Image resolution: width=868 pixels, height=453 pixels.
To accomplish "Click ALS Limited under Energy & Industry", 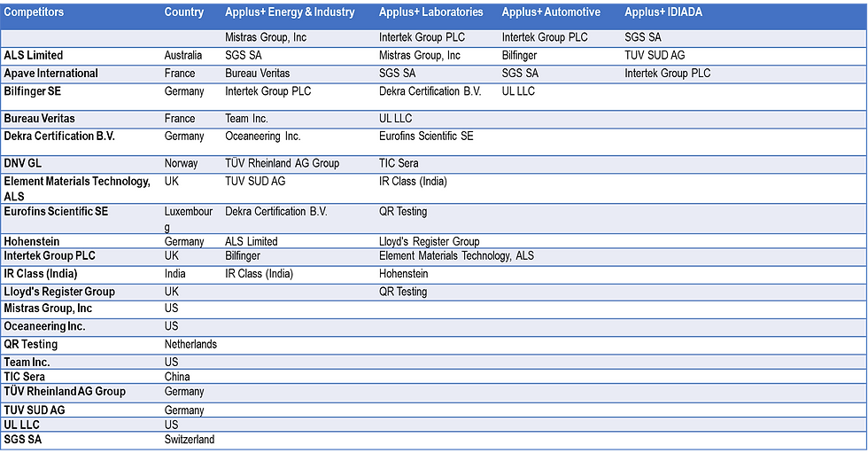I will (252, 241).
